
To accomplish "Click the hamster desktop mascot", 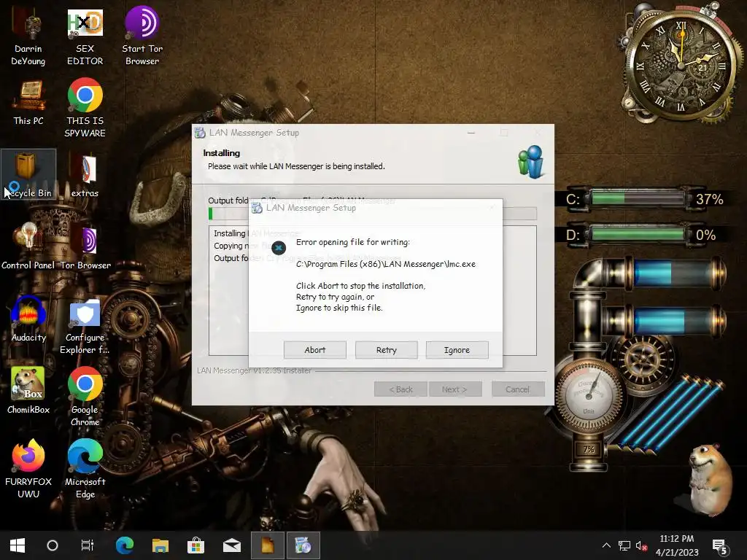I will pyautogui.click(x=710, y=478).
